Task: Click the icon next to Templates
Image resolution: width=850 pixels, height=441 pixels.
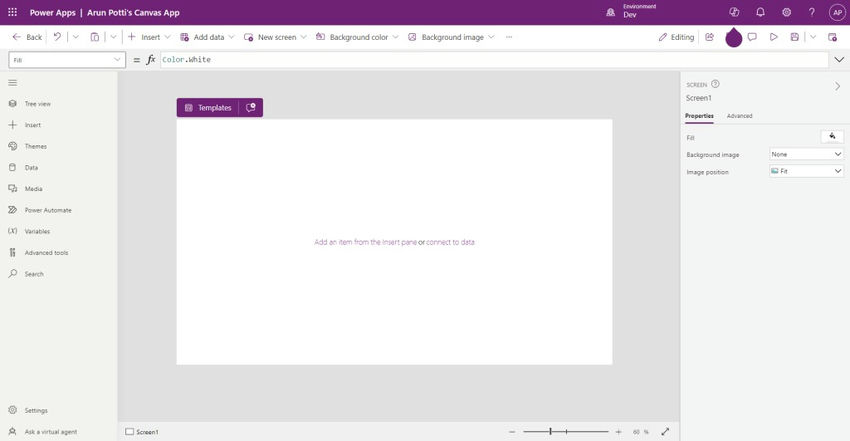Action: (x=251, y=107)
